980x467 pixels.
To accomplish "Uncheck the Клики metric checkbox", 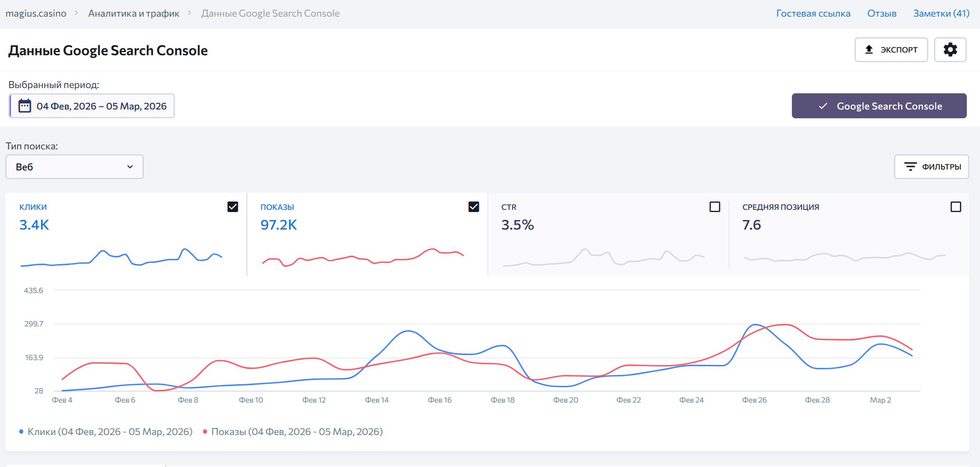I will (x=232, y=207).
